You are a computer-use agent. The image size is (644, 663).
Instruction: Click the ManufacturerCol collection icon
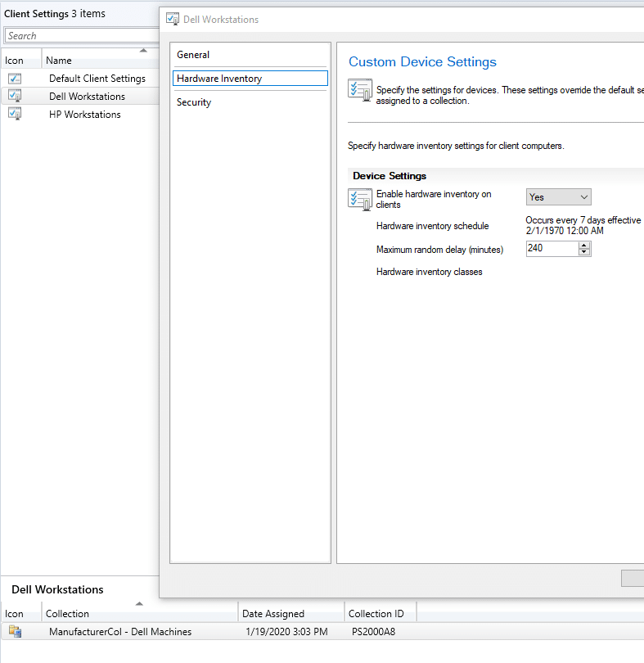click(15, 632)
